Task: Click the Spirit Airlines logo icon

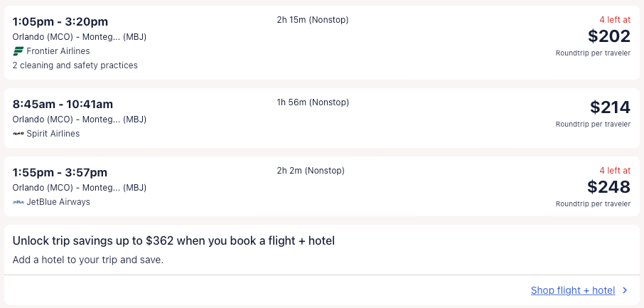Action: click(x=18, y=134)
